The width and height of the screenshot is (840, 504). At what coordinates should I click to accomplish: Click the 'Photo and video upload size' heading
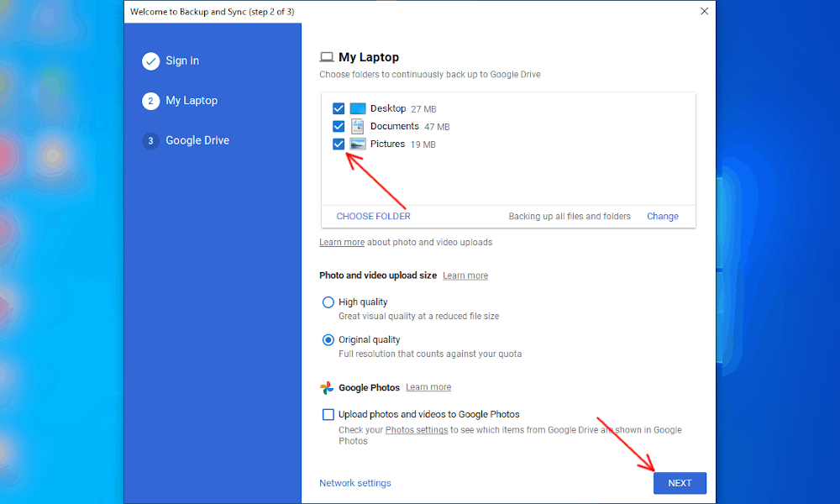[x=378, y=276]
